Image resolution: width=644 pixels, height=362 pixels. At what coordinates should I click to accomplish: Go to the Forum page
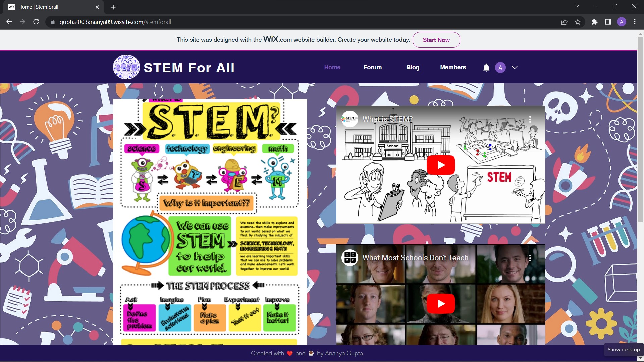tap(372, 67)
